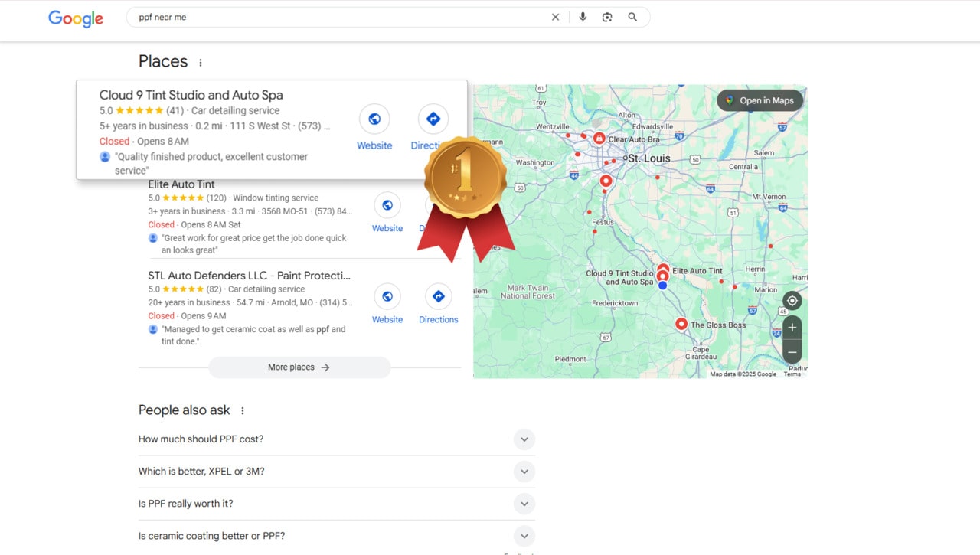Viewport: 980px width, 555px height.
Task: Click the magnifying glass search icon
Action: coord(632,17)
